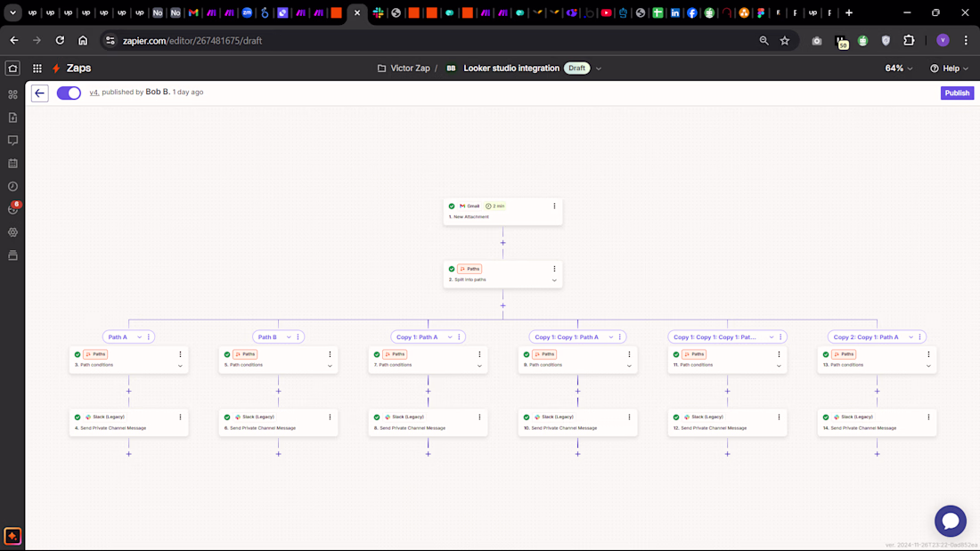The height and width of the screenshot is (551, 980).
Task: Select the Gmail New Attachment step card
Action: (502, 212)
